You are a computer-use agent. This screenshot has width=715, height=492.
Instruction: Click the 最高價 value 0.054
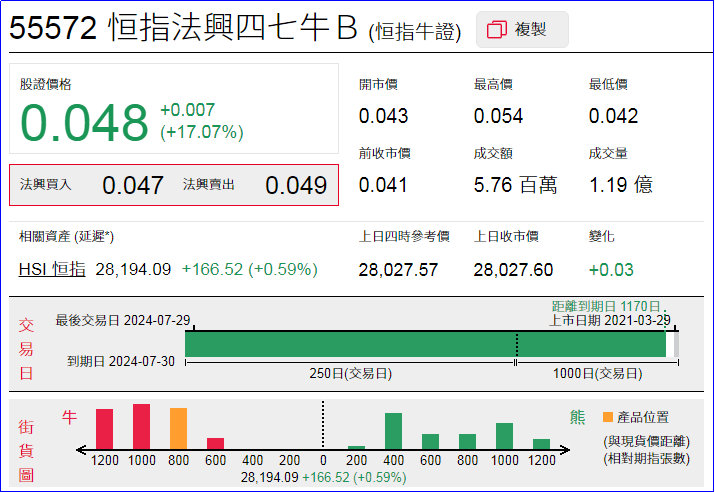pos(498,116)
